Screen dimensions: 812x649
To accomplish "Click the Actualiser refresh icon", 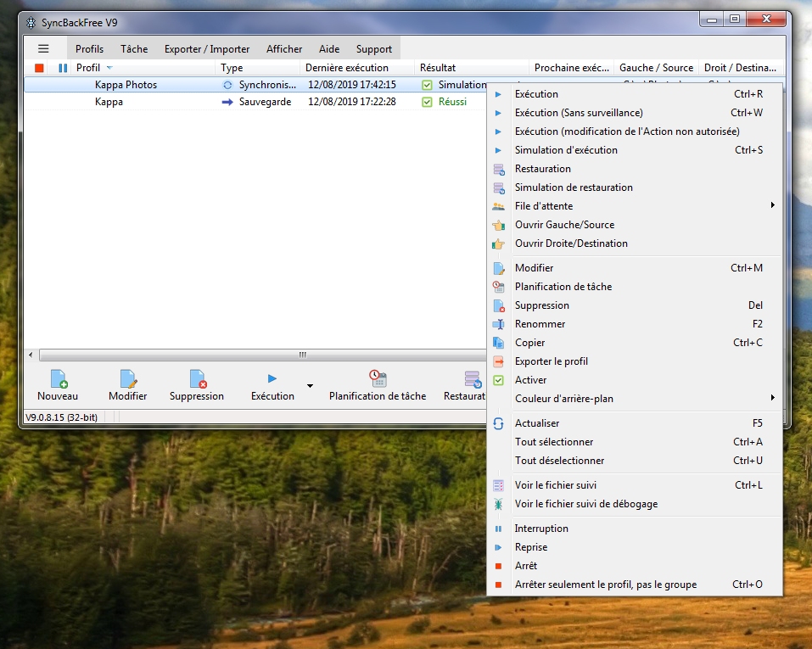I will [498, 423].
